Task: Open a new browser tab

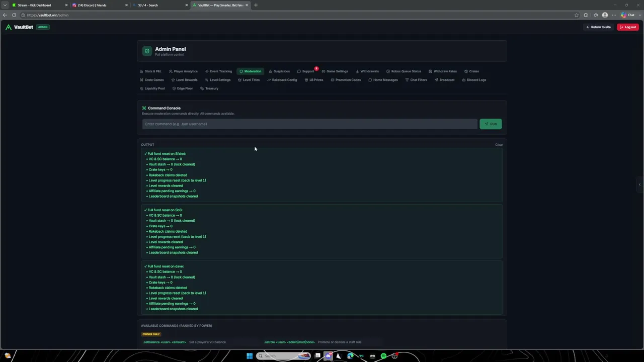Action: [x=256, y=5]
